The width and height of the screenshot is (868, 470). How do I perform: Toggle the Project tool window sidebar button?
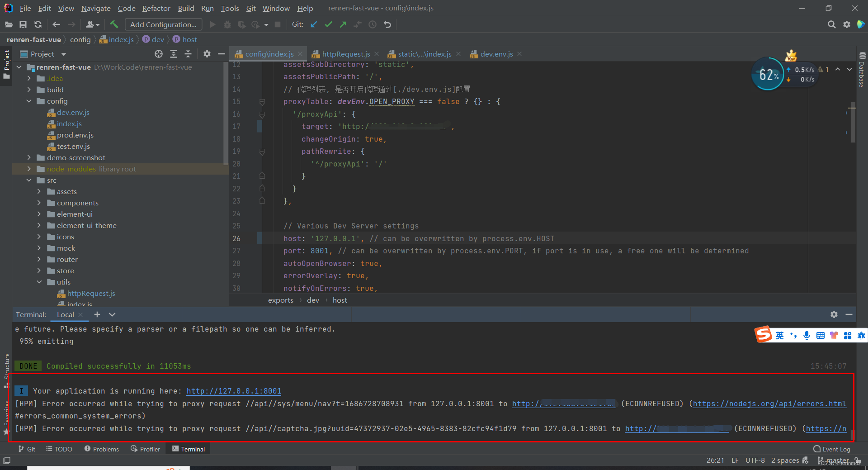(x=6, y=64)
